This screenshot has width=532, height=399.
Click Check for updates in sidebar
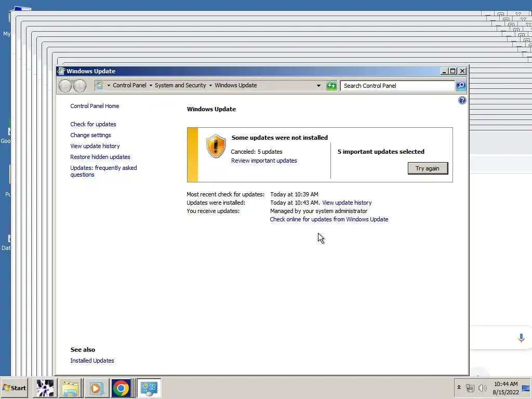pyautogui.click(x=94, y=124)
